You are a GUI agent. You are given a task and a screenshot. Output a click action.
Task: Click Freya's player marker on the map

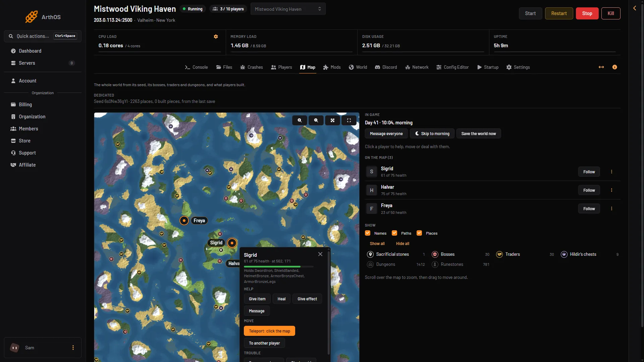(184, 221)
